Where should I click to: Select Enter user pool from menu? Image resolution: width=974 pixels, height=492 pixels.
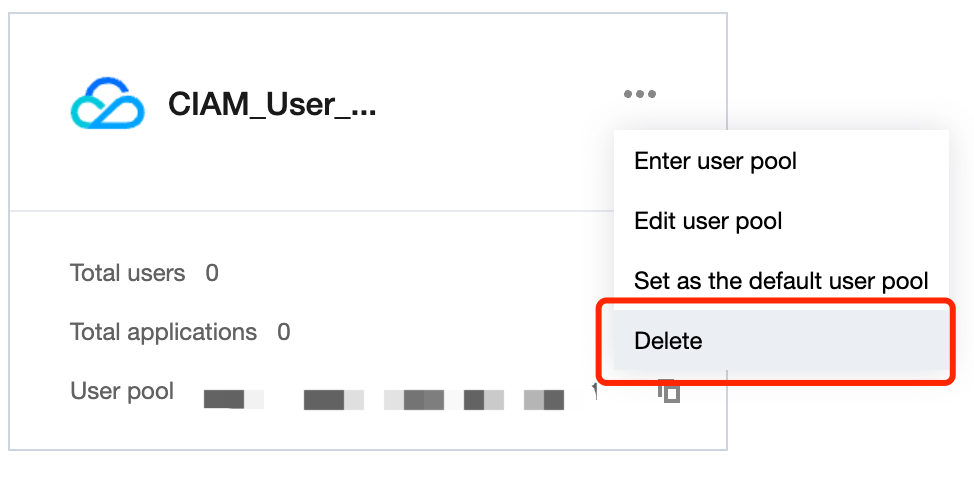pos(715,161)
